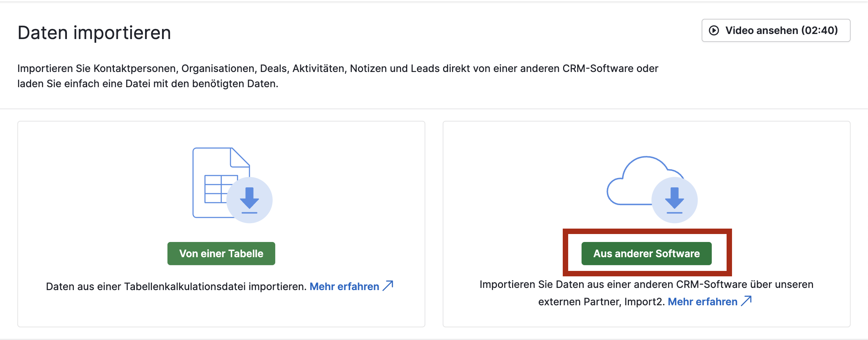Open Mehr erfahren link for Import2 partner
Viewport: 868px width, 340px height.
click(x=702, y=302)
